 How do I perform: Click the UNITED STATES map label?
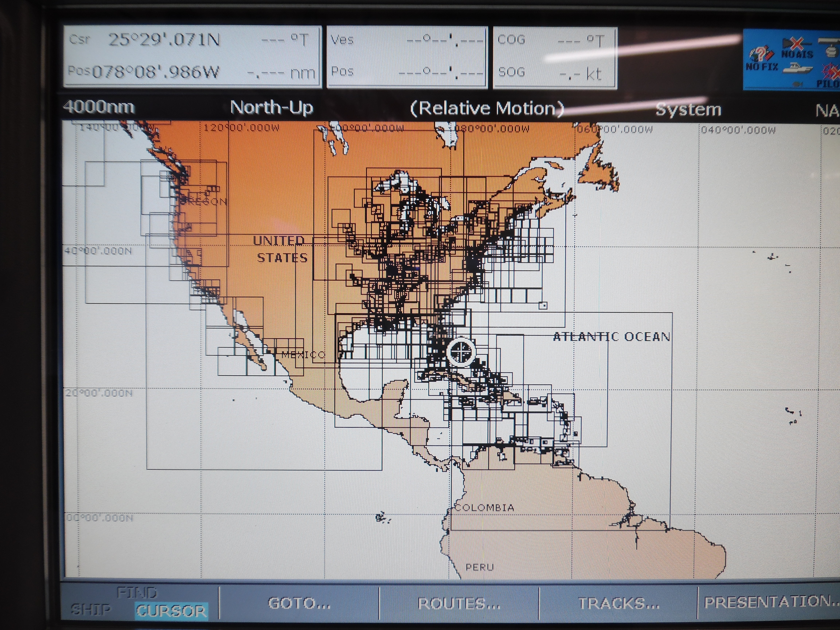click(280, 249)
